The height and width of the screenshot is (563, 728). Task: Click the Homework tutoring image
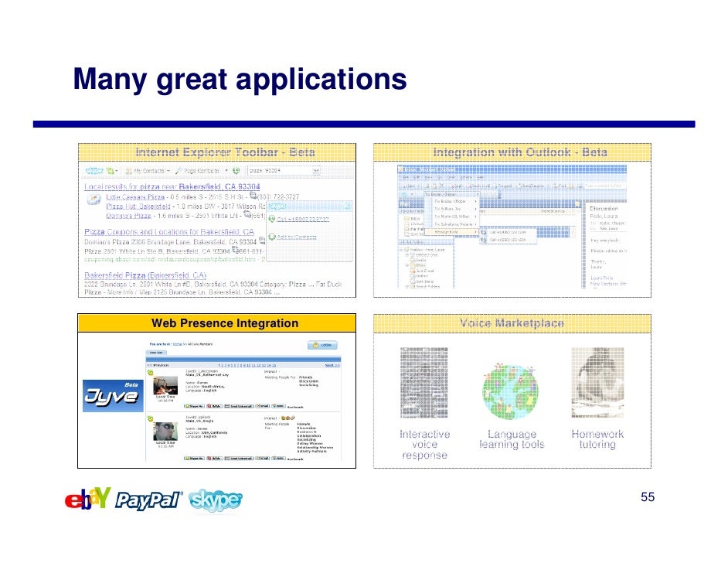(597, 383)
